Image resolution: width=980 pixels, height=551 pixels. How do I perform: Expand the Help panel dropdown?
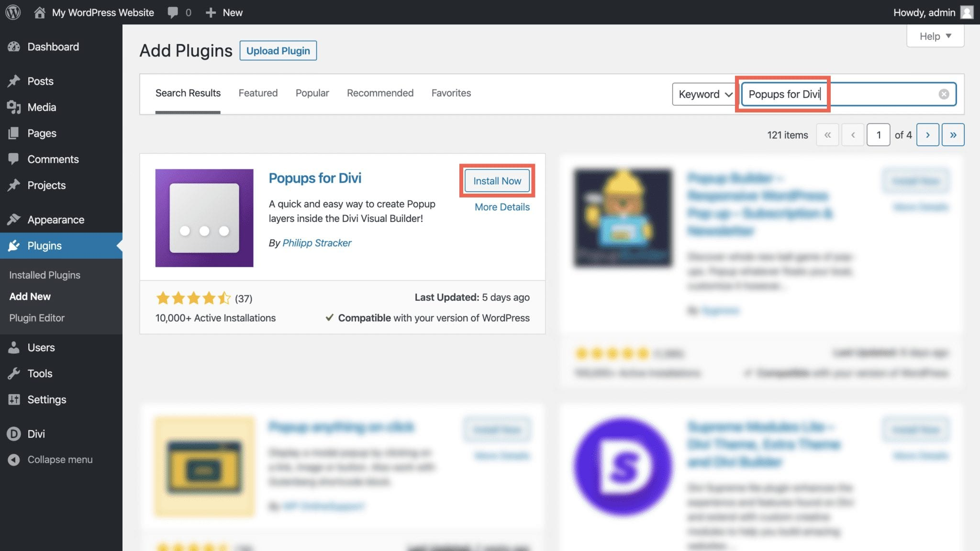click(935, 36)
